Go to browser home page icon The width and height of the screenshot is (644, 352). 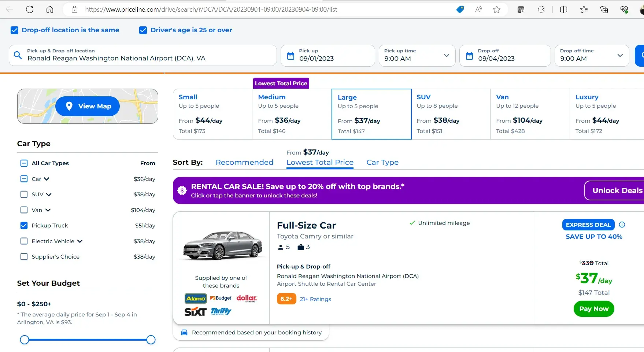[50, 10]
